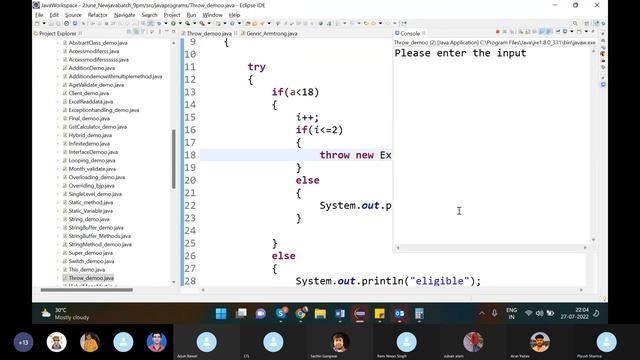Open Microsoft Word from the taskbar
This screenshot has width=640, height=360.
(340, 313)
